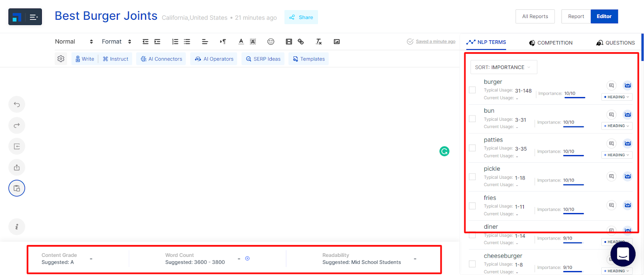Click the Share button
644x275 pixels.
click(301, 17)
